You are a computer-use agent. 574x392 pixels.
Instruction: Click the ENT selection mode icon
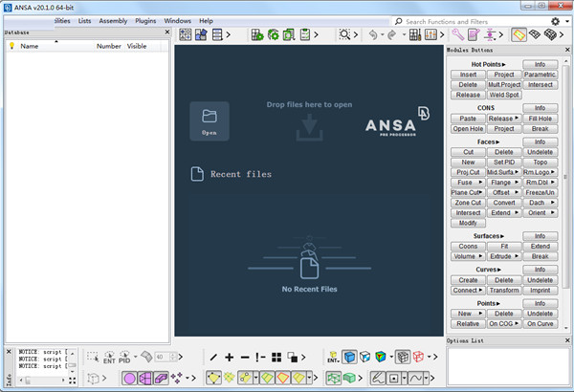(109, 358)
